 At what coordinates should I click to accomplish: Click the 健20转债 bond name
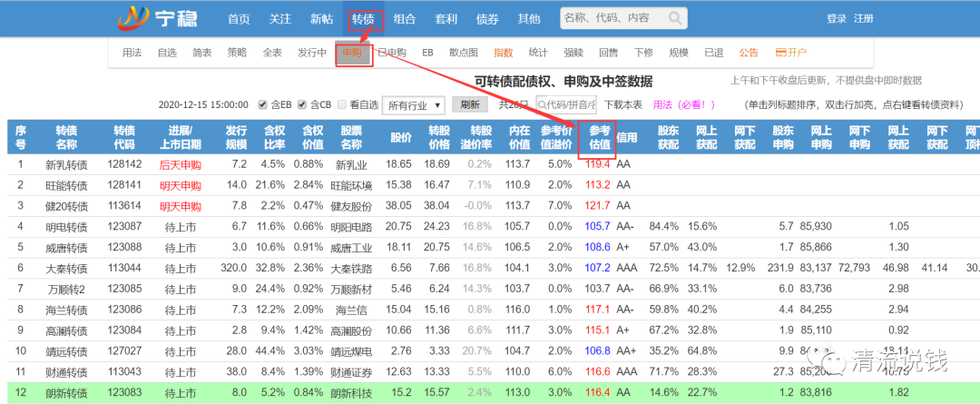pos(66,206)
